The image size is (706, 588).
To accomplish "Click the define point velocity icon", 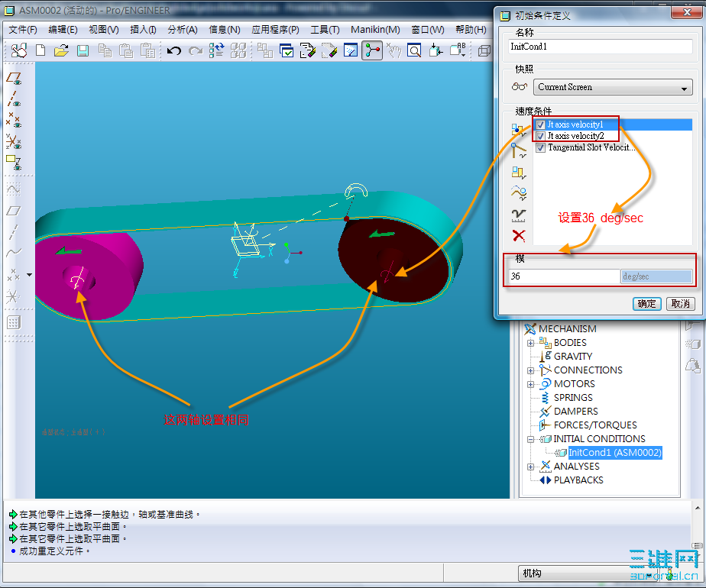I will pyautogui.click(x=518, y=131).
